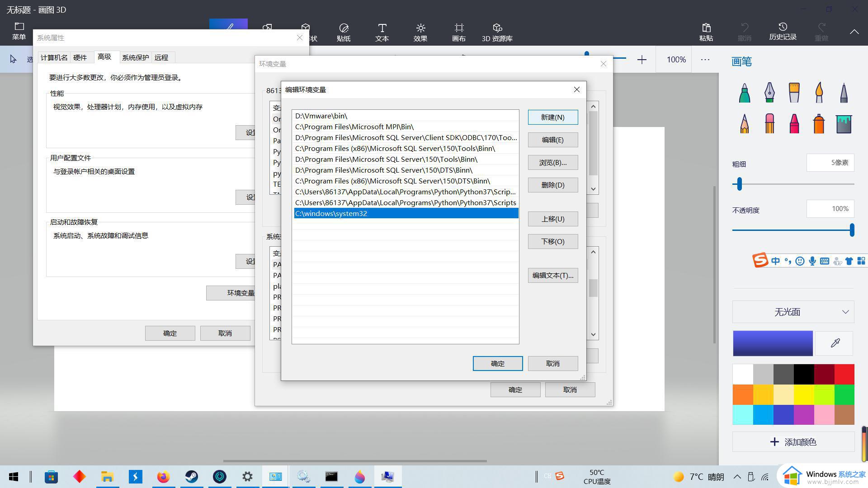
Task: Select the Crayon tool
Action: 794,123
